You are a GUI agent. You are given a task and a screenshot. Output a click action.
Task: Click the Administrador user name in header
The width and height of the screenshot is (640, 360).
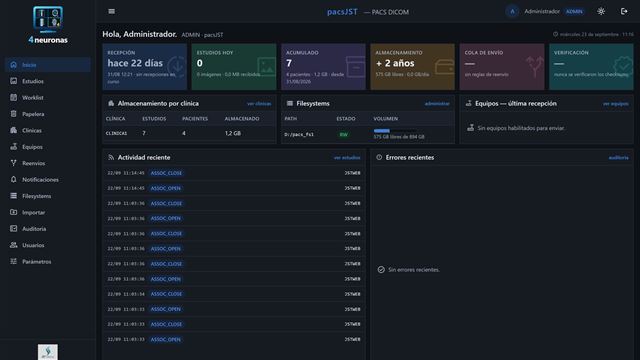pyautogui.click(x=542, y=11)
